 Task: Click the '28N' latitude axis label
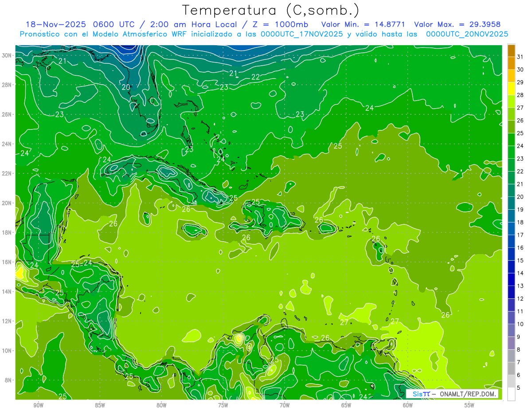pyautogui.click(x=7, y=85)
